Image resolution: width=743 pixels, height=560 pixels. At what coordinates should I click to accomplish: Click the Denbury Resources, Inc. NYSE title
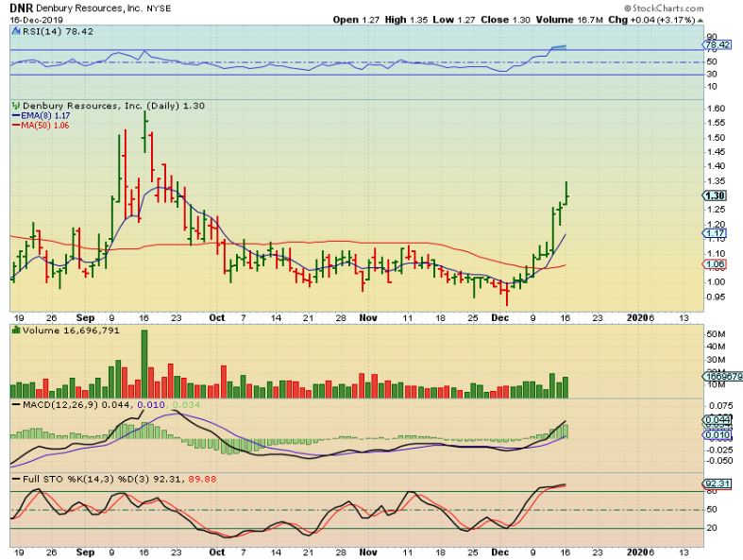click(103, 8)
